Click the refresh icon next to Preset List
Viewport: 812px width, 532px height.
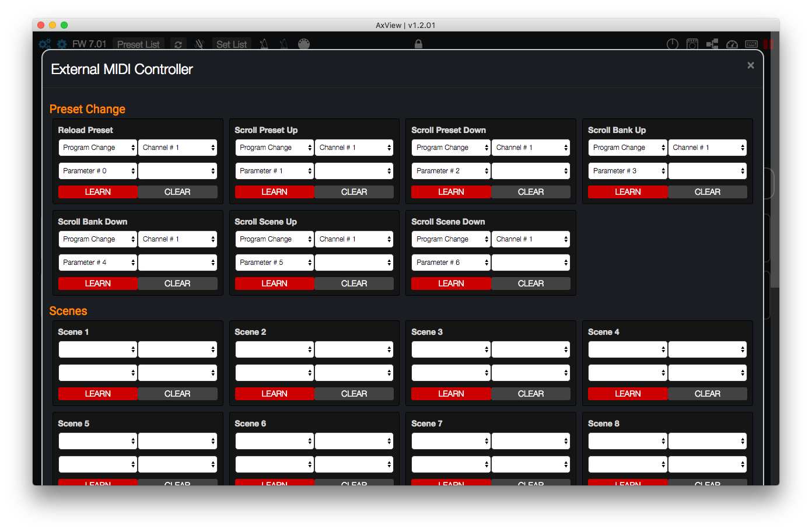pyautogui.click(x=178, y=44)
